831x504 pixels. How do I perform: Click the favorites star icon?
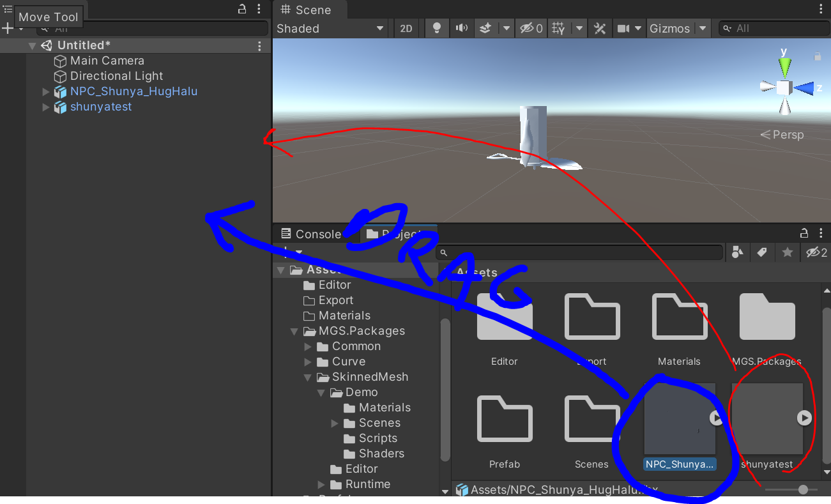click(x=788, y=252)
